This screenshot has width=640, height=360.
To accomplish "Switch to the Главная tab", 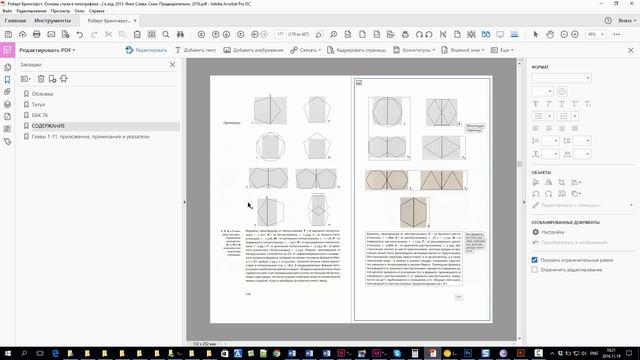I will tap(15, 20).
